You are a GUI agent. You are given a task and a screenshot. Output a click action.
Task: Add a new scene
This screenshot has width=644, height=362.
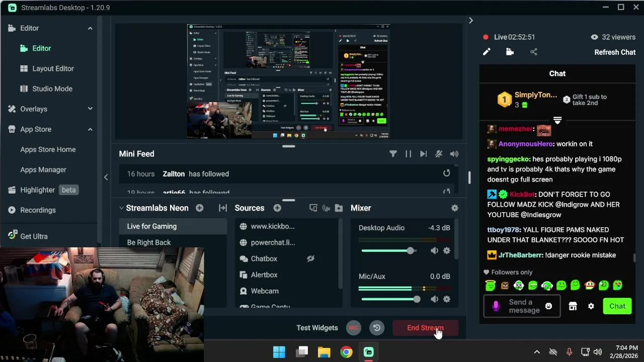tap(200, 208)
